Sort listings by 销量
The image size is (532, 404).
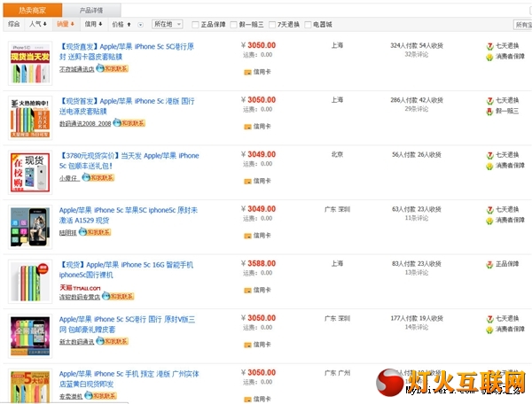66,24
